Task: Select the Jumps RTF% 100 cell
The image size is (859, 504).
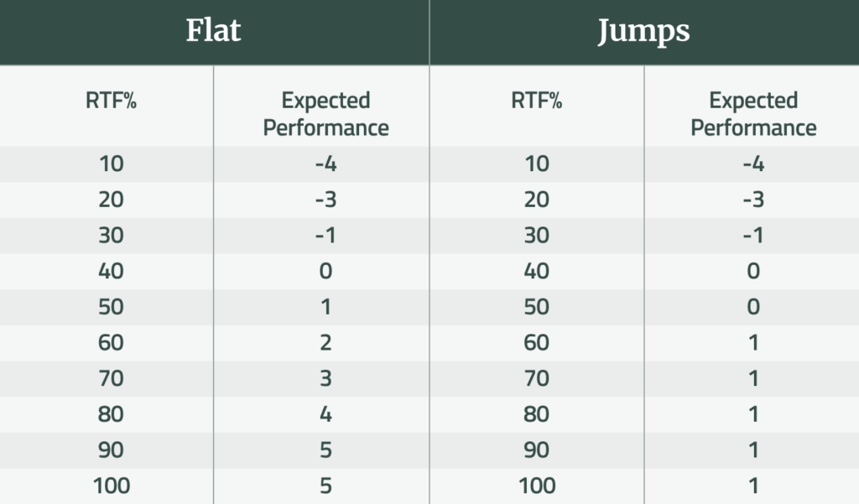Action: (537, 486)
